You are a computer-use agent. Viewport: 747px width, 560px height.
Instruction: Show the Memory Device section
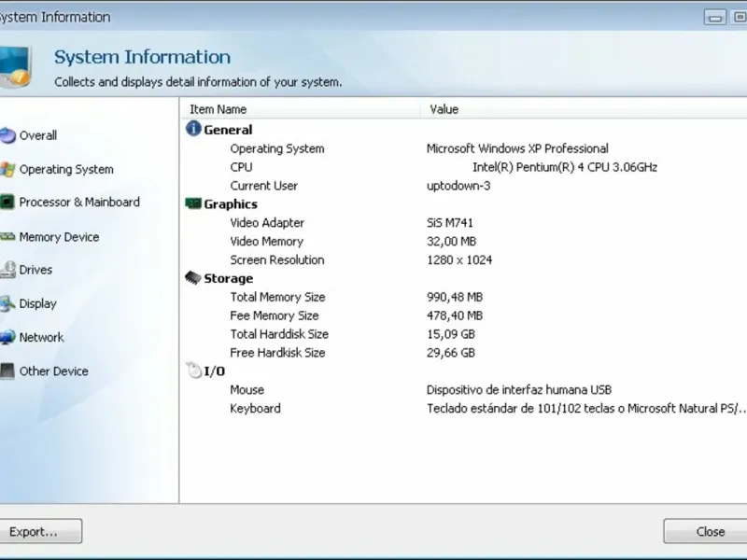pos(59,237)
